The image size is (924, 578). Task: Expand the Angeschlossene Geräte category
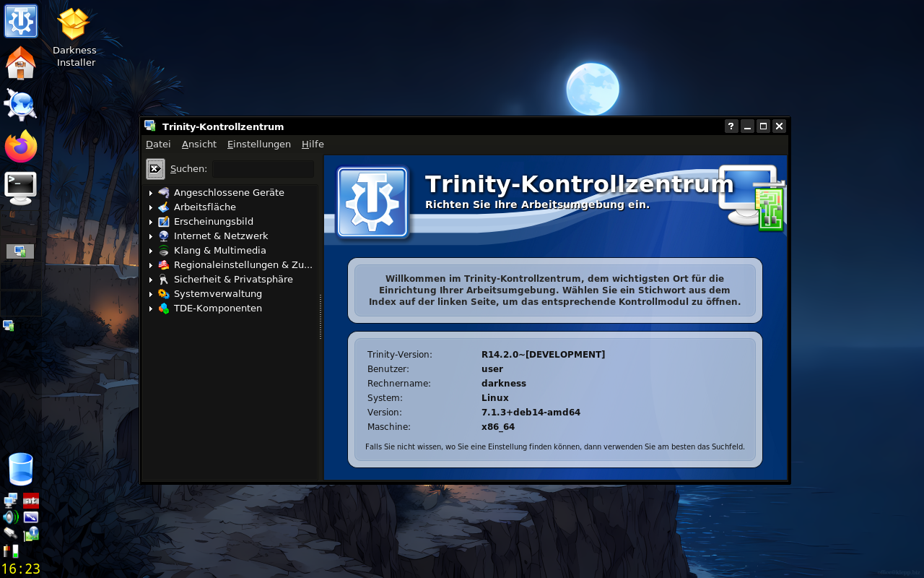[x=151, y=193]
